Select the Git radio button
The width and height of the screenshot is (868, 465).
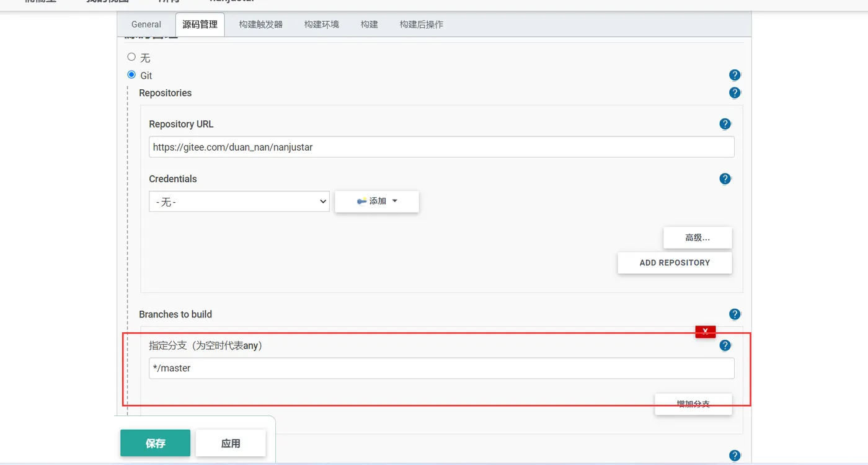131,75
